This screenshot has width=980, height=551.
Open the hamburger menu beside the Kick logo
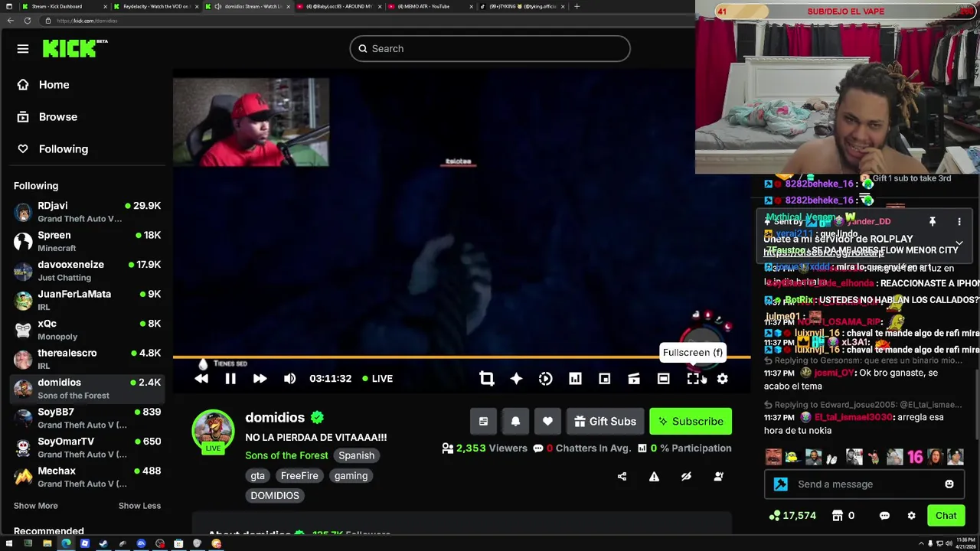[23, 49]
